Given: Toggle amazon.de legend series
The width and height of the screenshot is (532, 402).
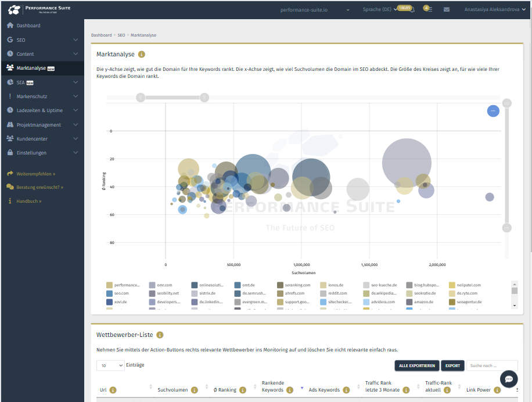Looking at the screenshot, I should (x=420, y=301).
